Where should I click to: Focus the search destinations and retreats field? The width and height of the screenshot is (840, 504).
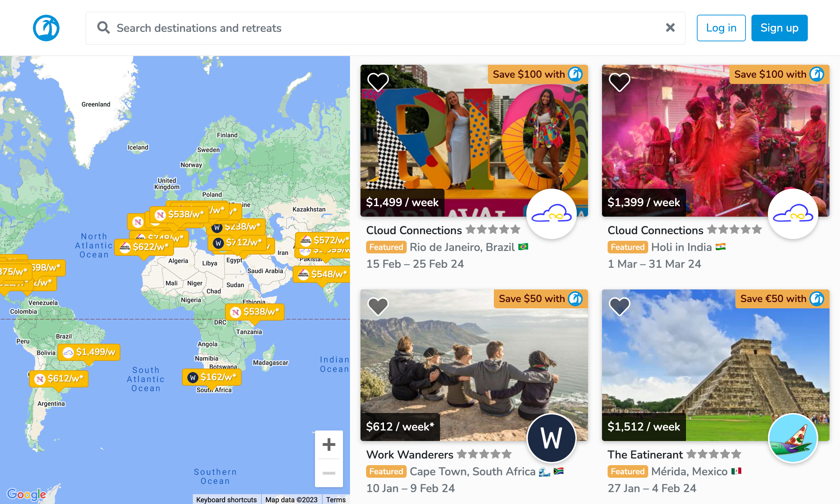(x=385, y=28)
